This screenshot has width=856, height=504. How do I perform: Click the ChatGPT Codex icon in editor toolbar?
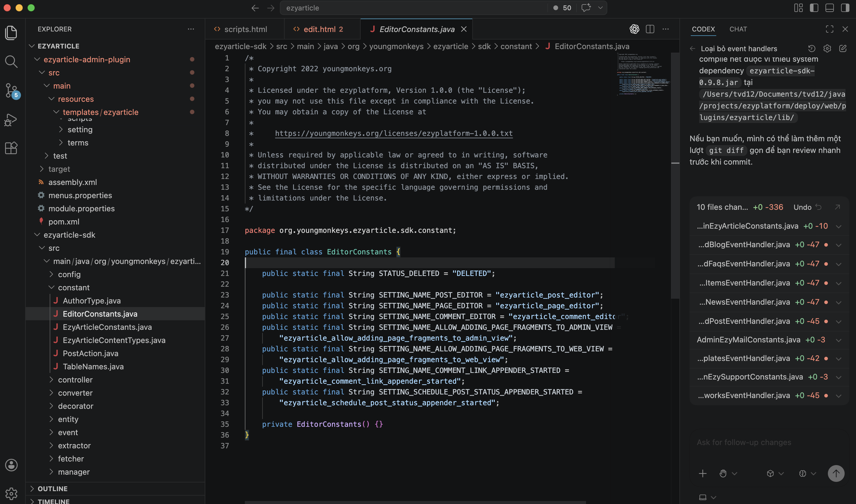634,29
